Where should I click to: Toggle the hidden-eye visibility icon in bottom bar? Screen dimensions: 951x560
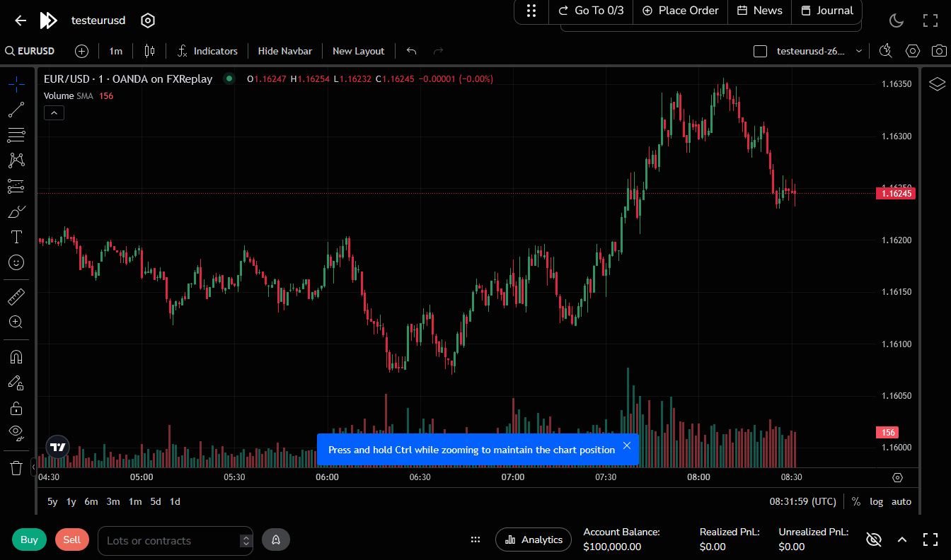(874, 540)
